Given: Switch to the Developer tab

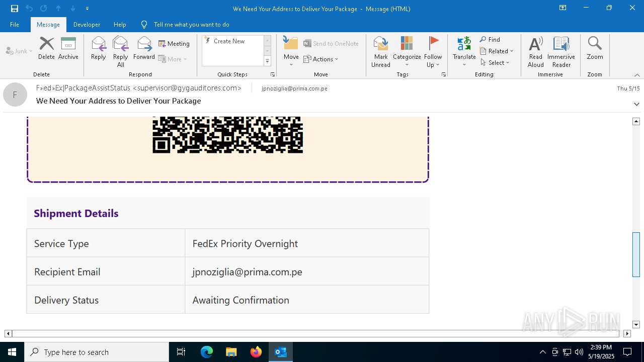Looking at the screenshot, I should [x=87, y=24].
